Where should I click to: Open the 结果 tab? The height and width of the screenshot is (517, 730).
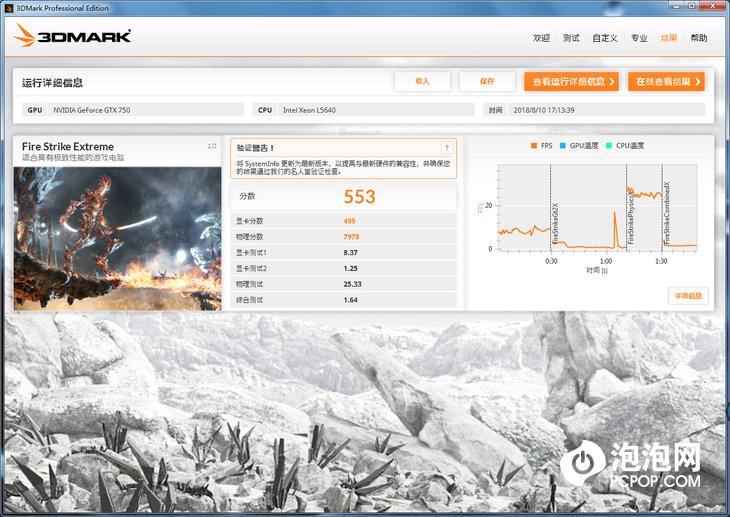[669, 38]
